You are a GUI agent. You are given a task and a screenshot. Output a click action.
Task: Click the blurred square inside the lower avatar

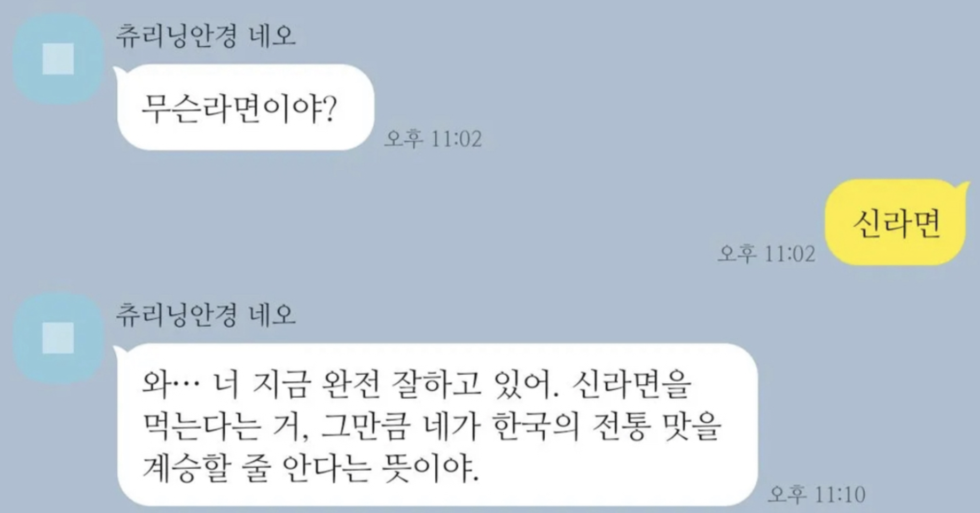[58, 338]
